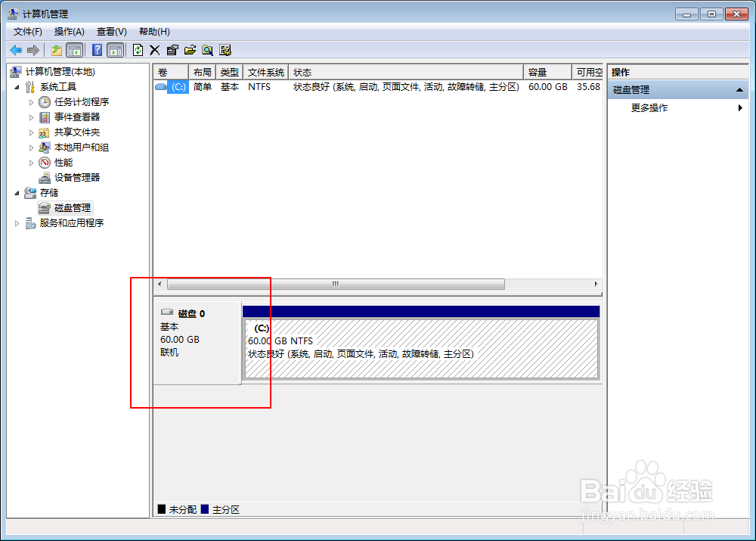Select 磁盘管理 in tree
The image size is (756, 541).
[x=73, y=208]
